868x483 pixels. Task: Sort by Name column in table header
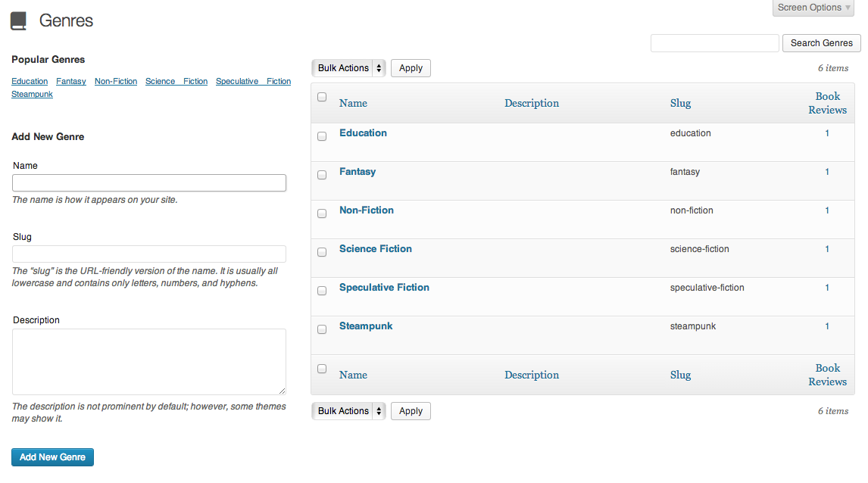[353, 104]
